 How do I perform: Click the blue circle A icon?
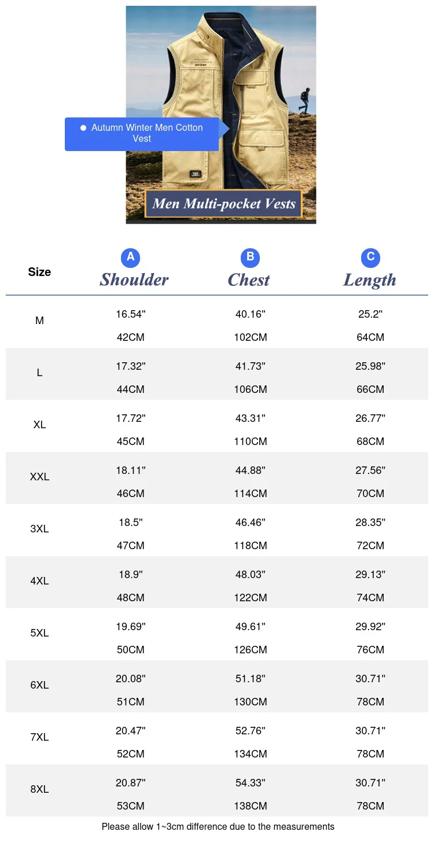tap(130, 257)
